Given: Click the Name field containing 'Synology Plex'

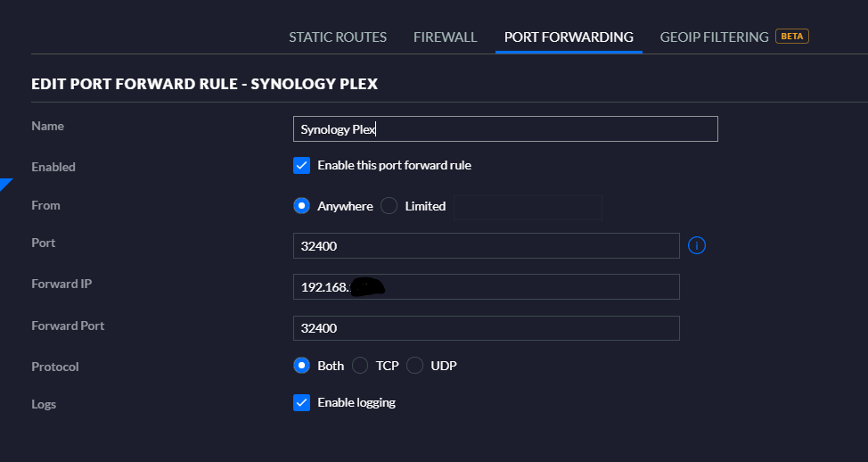Looking at the screenshot, I should click(504, 129).
